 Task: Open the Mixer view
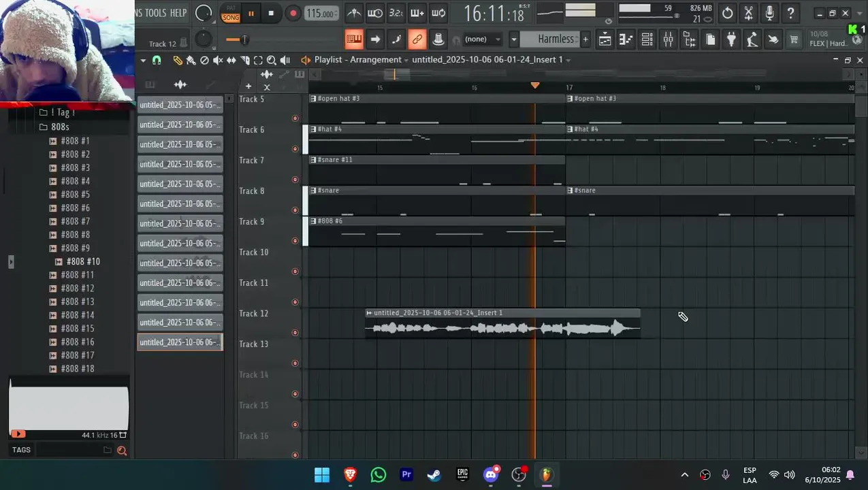coord(668,39)
